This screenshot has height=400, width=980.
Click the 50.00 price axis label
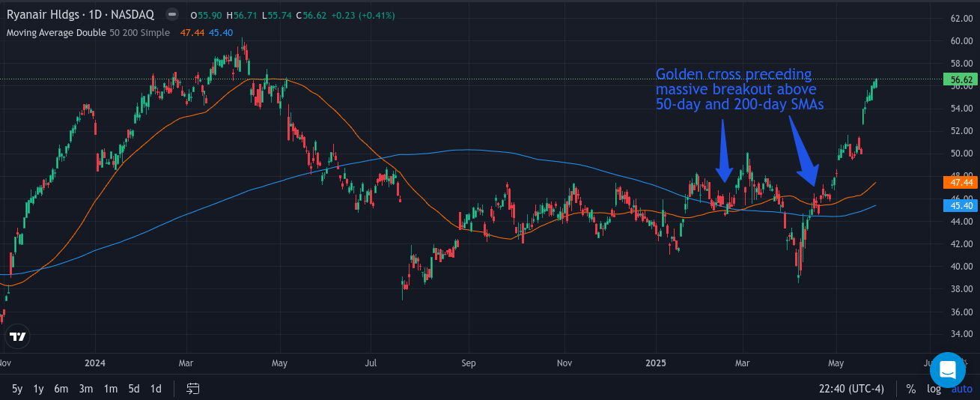point(961,154)
